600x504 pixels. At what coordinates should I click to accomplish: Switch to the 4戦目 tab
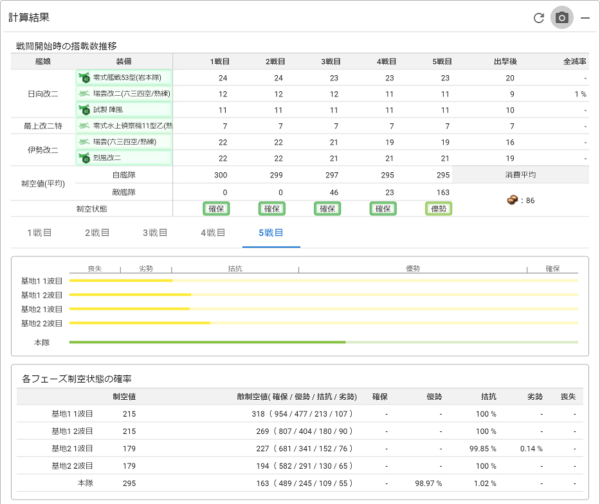coord(213,233)
